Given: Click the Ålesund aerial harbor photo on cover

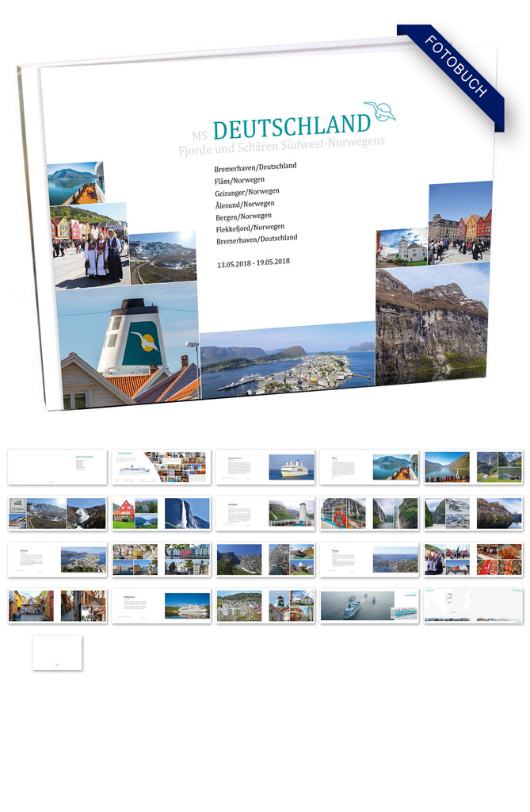Looking at the screenshot, I should click(x=287, y=361).
